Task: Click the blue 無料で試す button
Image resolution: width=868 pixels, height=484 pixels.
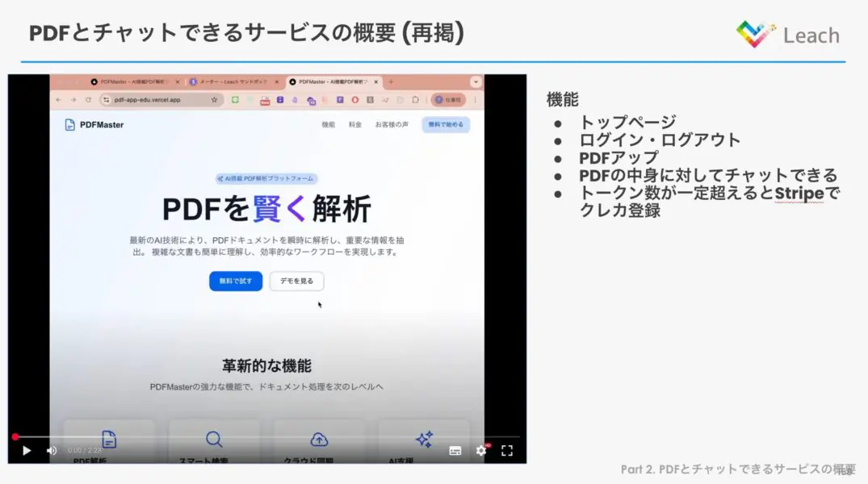Action: pyautogui.click(x=236, y=281)
